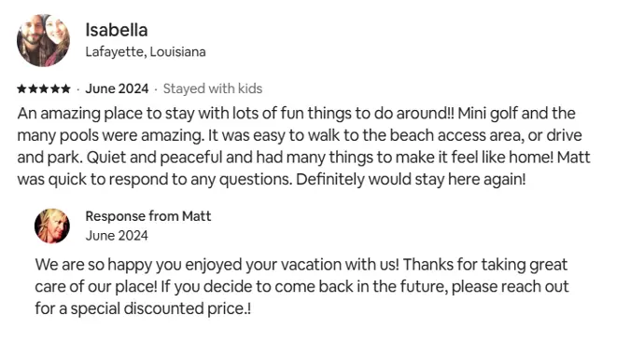Click Matt's host avatar picture

[x=52, y=226]
